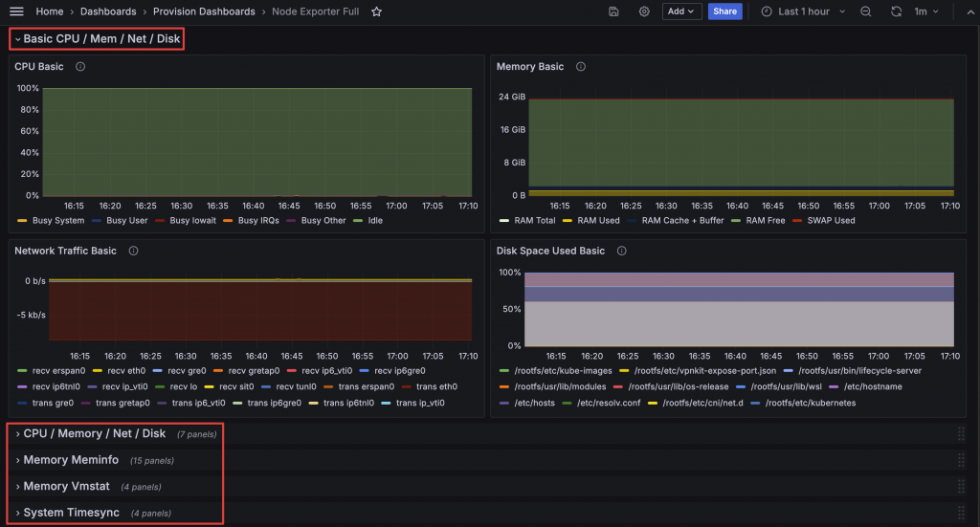
Task: Click the RAM Free green color swatch
Action: [x=736, y=220]
